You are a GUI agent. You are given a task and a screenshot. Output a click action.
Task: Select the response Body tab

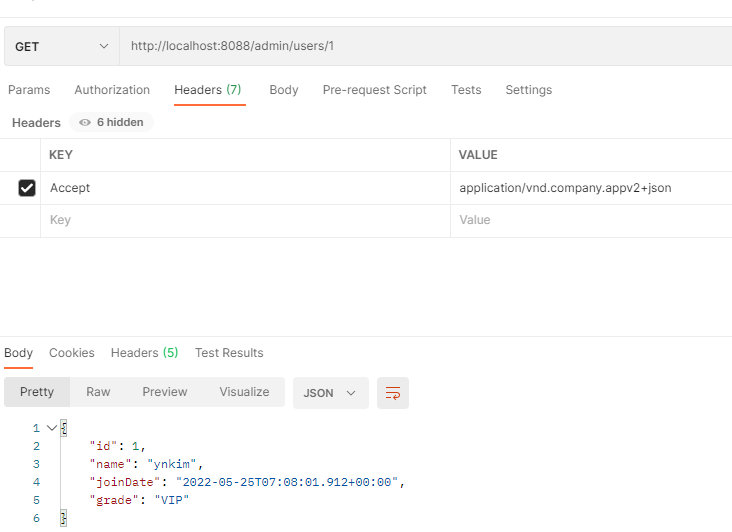point(18,353)
